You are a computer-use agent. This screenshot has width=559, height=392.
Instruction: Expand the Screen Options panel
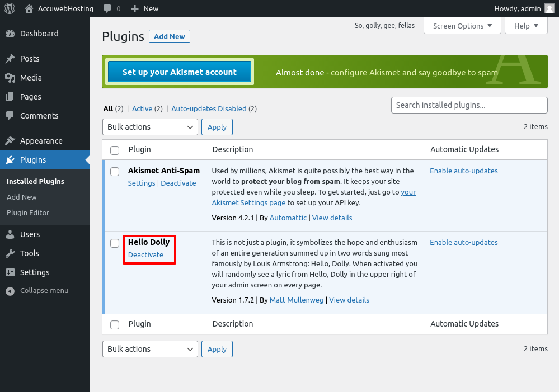point(462,26)
